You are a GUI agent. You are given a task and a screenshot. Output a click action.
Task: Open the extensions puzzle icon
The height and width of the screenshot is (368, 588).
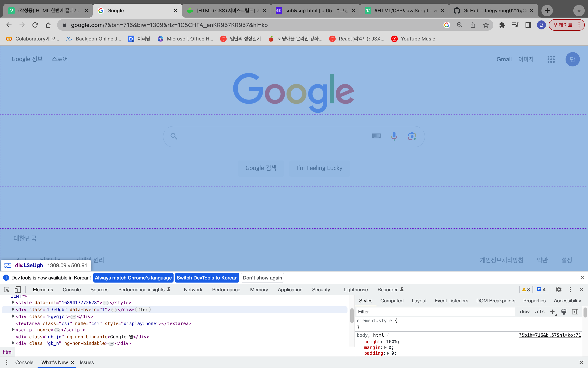coord(502,25)
